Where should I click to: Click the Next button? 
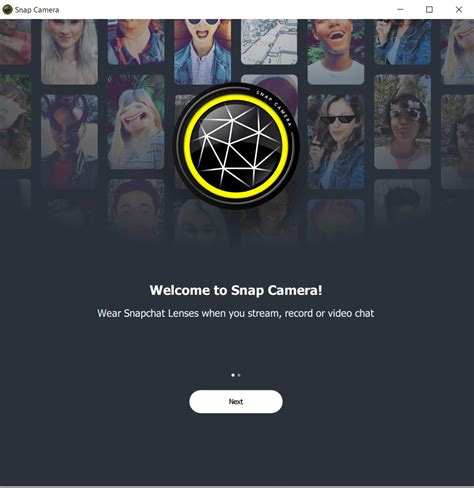coord(236,402)
